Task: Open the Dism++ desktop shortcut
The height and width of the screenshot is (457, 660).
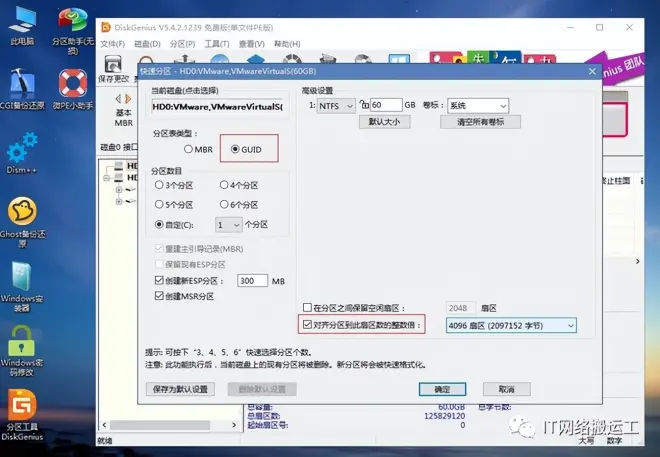Action: click(x=22, y=153)
